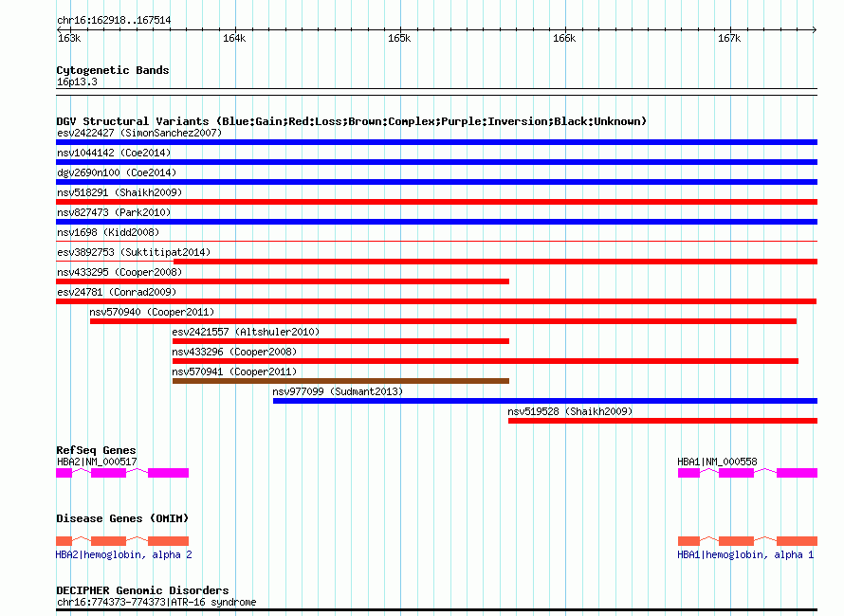Click the 165k ruler tick label
Viewport: 844px width, 616px height.
399,38
